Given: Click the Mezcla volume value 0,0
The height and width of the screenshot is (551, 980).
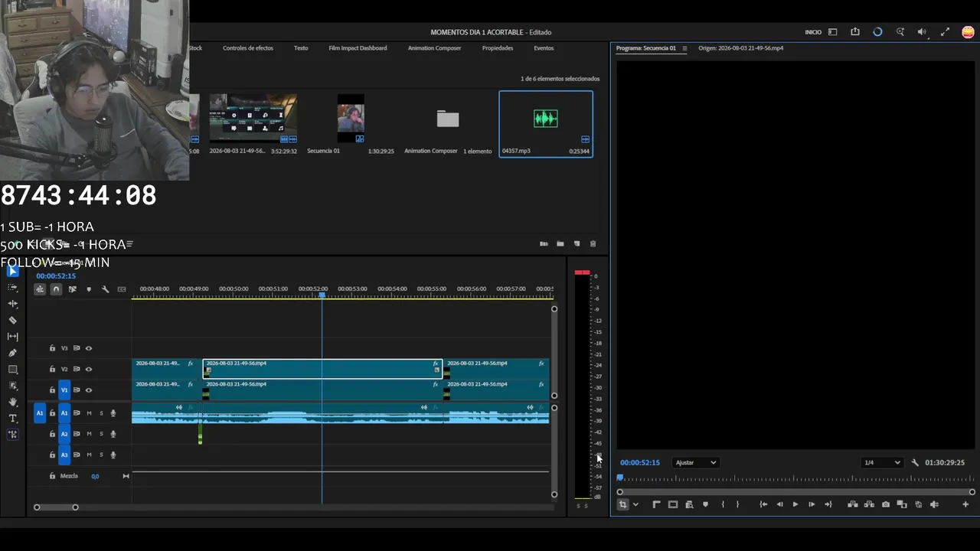Looking at the screenshot, I should pyautogui.click(x=95, y=476).
